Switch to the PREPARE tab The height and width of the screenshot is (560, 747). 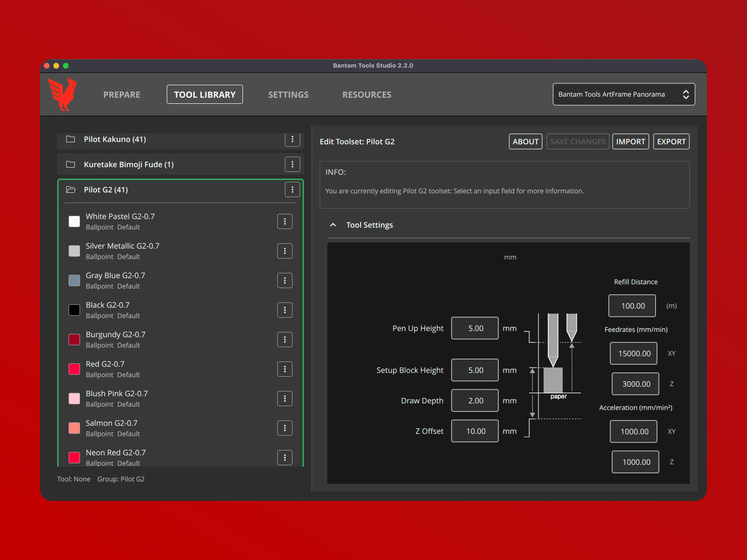coord(121,95)
